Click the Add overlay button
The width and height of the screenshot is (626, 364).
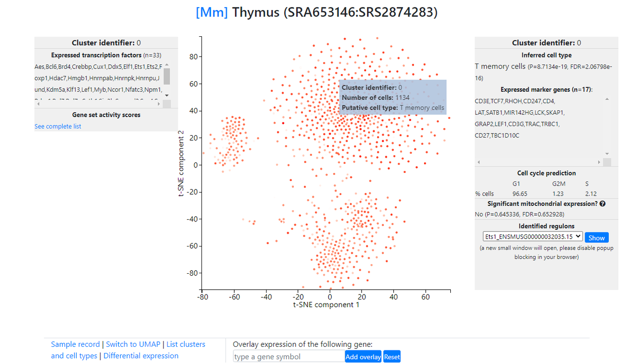(x=363, y=356)
